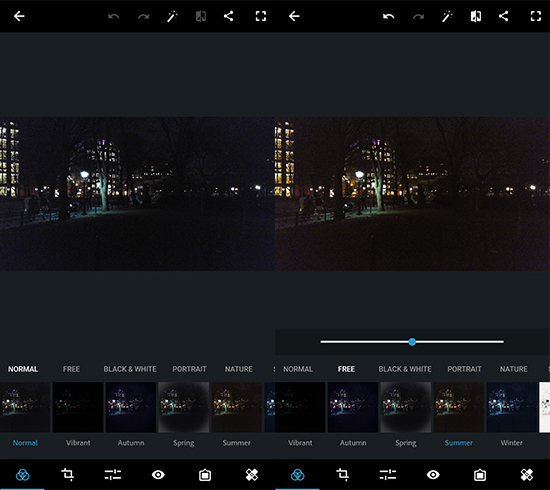
Task: Select BLACK & WHITE category on right screen
Action: pos(405,369)
